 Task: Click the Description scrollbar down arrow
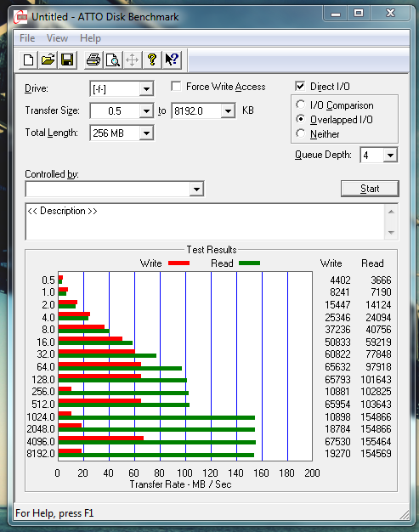point(391,232)
